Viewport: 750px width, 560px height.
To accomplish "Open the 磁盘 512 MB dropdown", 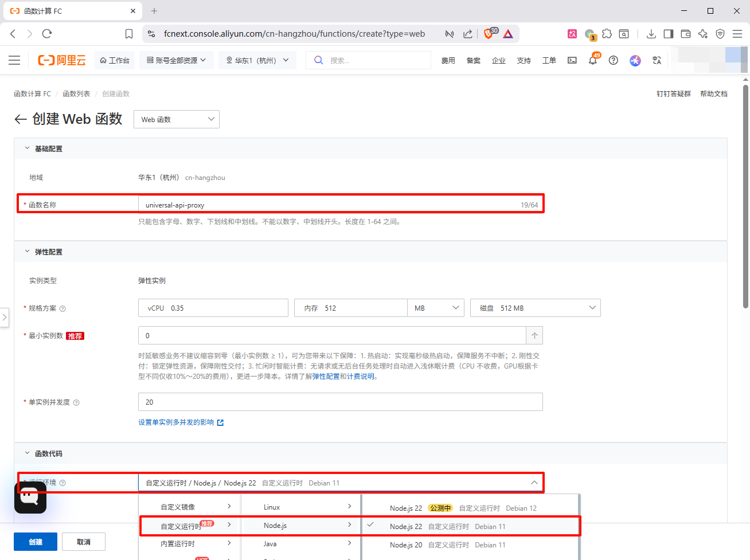I will pos(535,308).
